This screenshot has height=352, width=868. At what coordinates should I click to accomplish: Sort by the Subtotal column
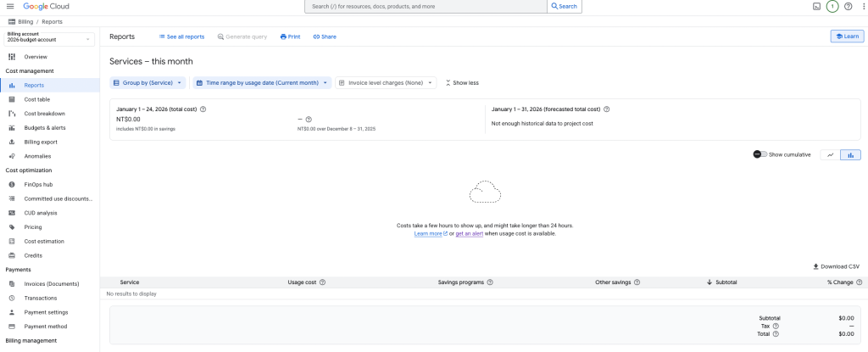tap(722, 282)
